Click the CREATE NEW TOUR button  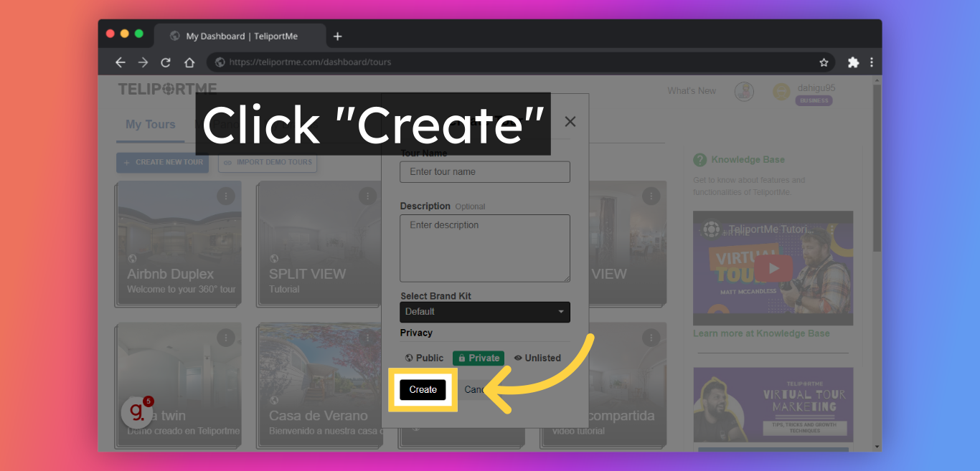point(162,162)
